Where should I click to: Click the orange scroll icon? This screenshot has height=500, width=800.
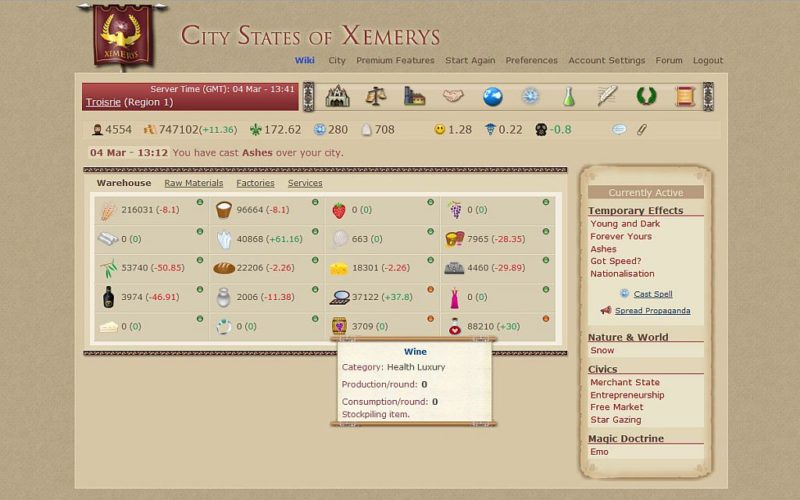(684, 97)
